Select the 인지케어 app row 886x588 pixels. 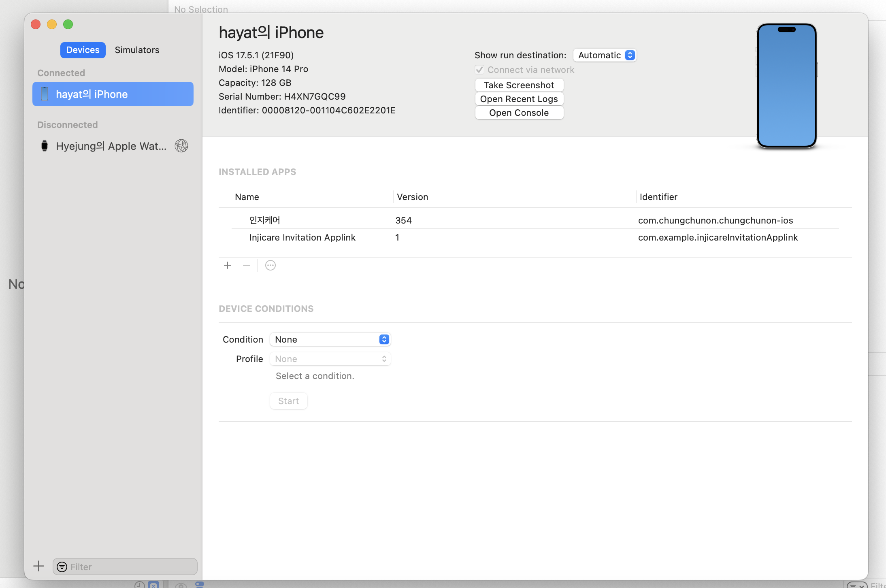[535, 220]
